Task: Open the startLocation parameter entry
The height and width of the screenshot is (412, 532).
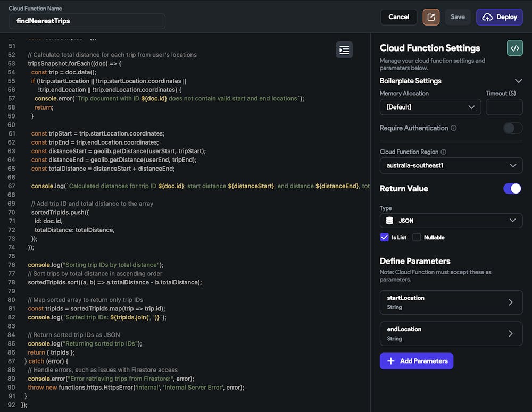Action: pos(451,302)
